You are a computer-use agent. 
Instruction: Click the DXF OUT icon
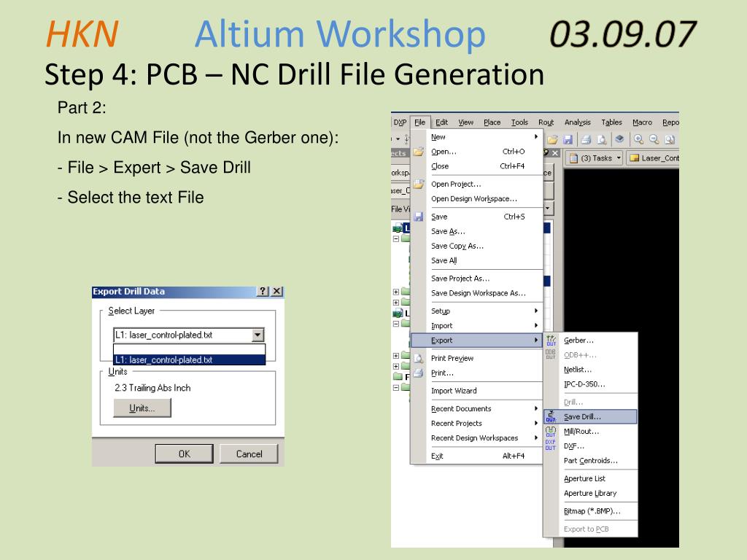(x=551, y=446)
